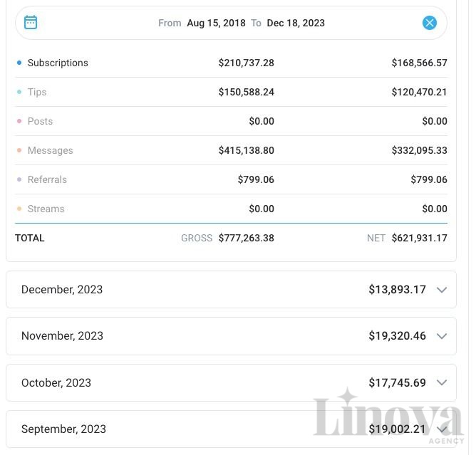Expand the November, 2023 chevron
This screenshot has width=476, height=455.
click(442, 336)
